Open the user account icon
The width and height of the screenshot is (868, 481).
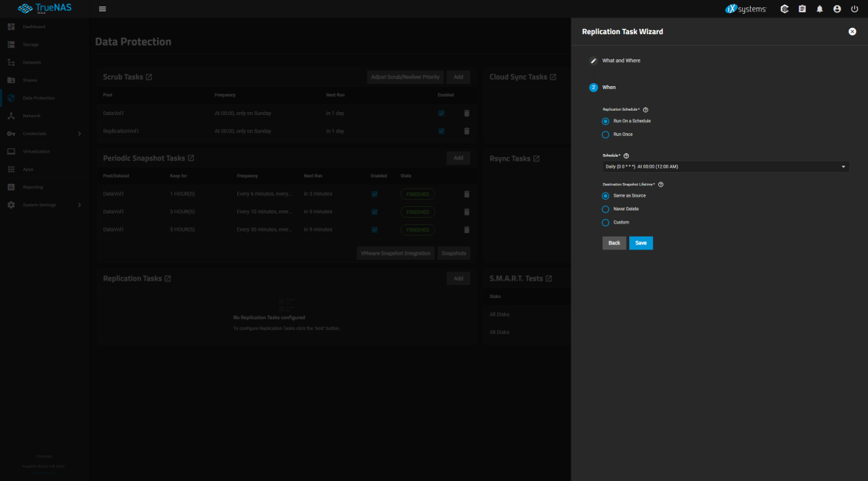click(x=837, y=9)
